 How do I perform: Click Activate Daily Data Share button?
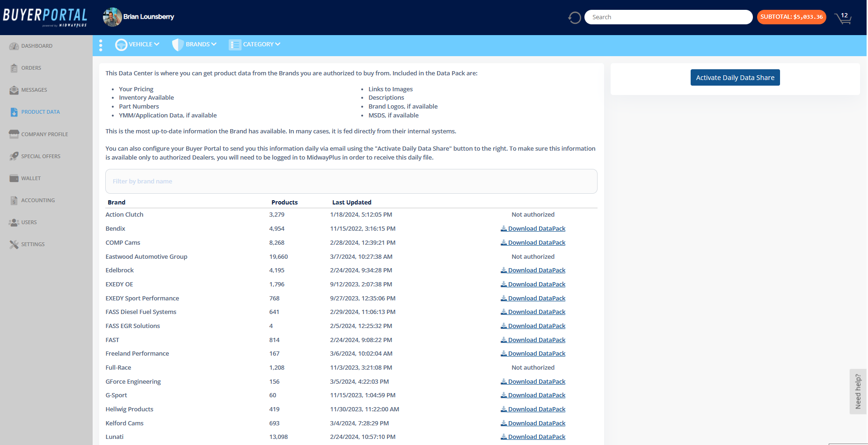735,78
